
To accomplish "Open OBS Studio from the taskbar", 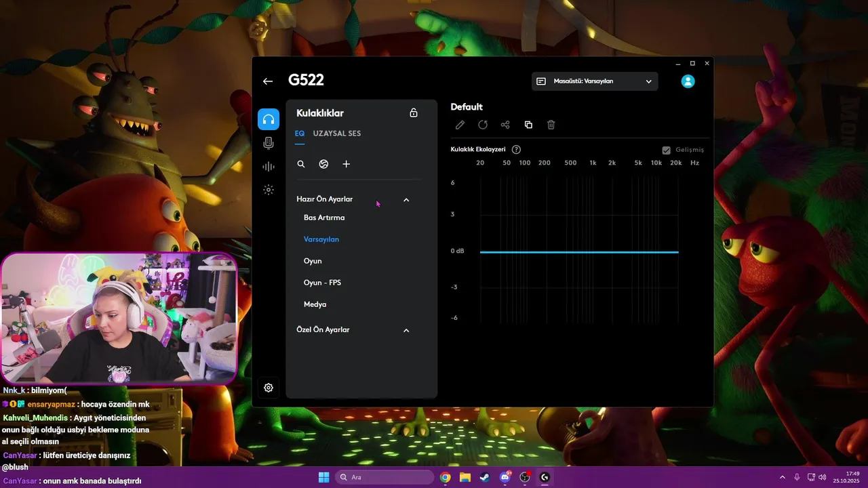I will (x=525, y=477).
